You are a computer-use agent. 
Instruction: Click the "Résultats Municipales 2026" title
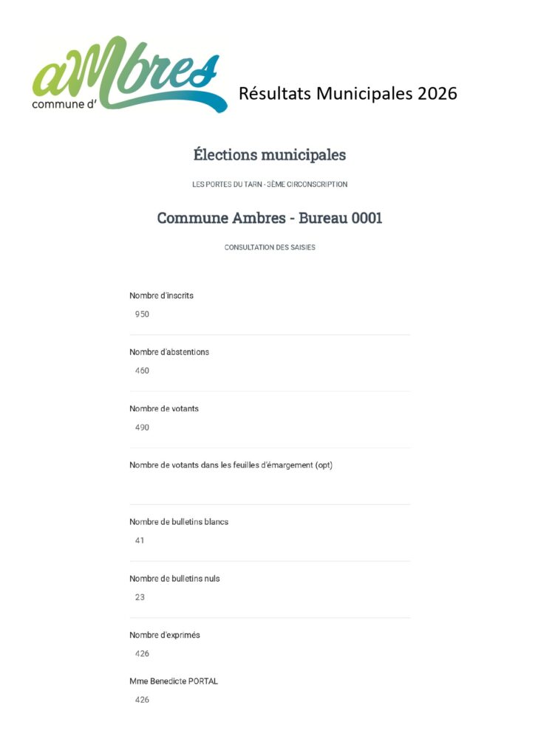pyautogui.click(x=347, y=94)
